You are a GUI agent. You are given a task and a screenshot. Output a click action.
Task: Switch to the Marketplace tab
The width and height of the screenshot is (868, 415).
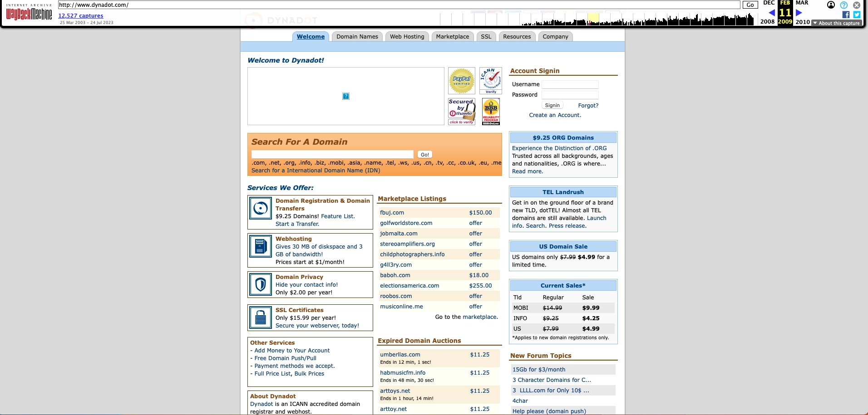tap(452, 37)
